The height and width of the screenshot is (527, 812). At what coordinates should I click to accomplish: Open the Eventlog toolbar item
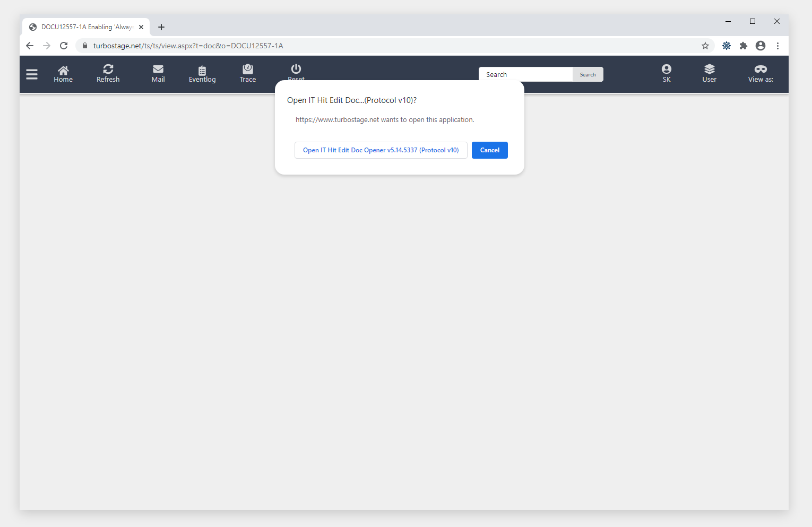point(202,74)
